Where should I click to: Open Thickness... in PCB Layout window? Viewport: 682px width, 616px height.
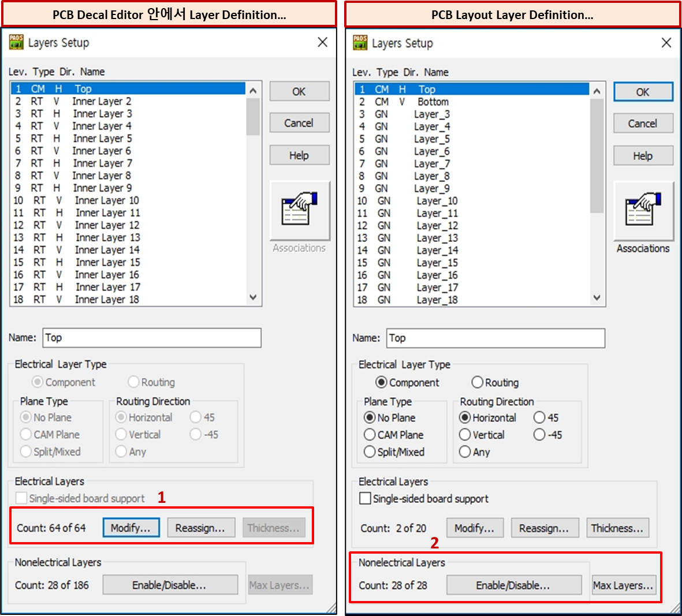tap(618, 528)
